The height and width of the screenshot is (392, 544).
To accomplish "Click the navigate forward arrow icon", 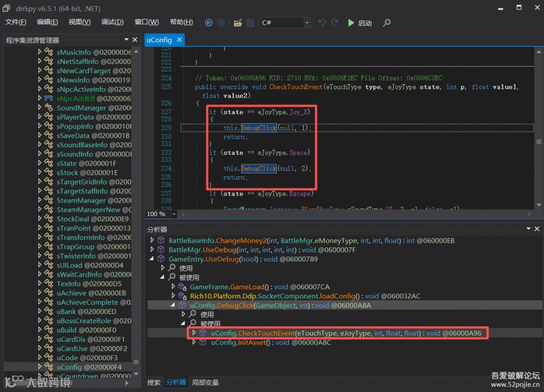I will coord(221,23).
